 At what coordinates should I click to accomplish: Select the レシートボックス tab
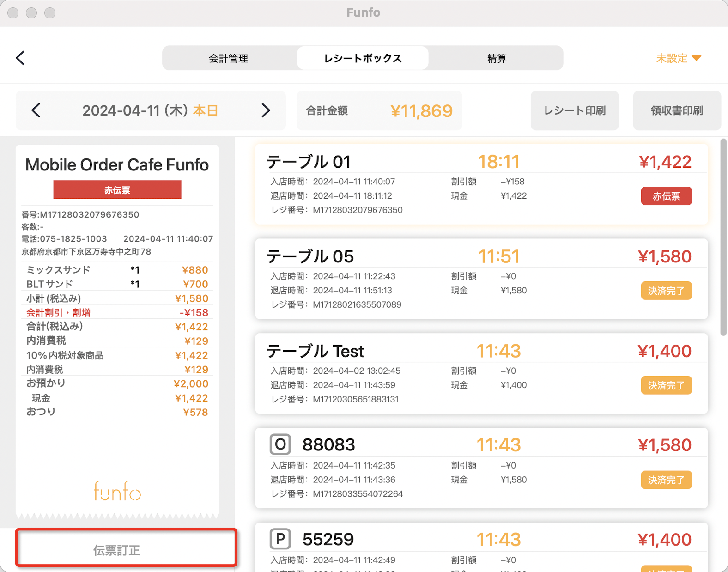coord(363,58)
